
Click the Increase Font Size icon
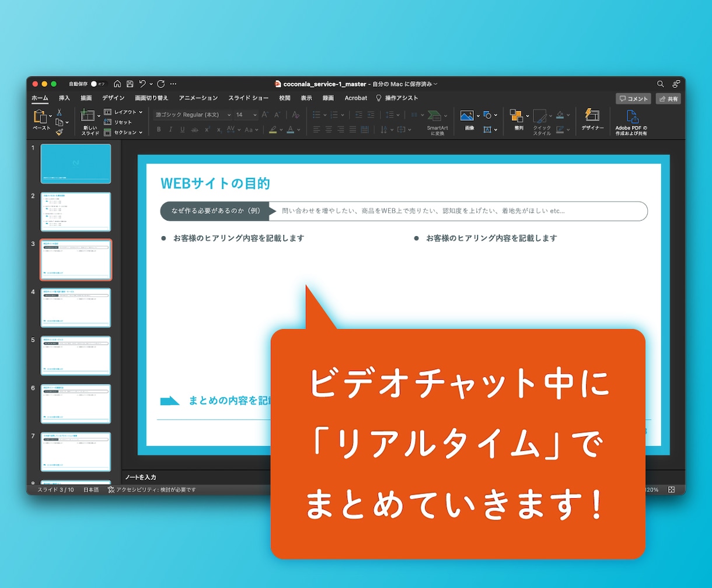[265, 115]
